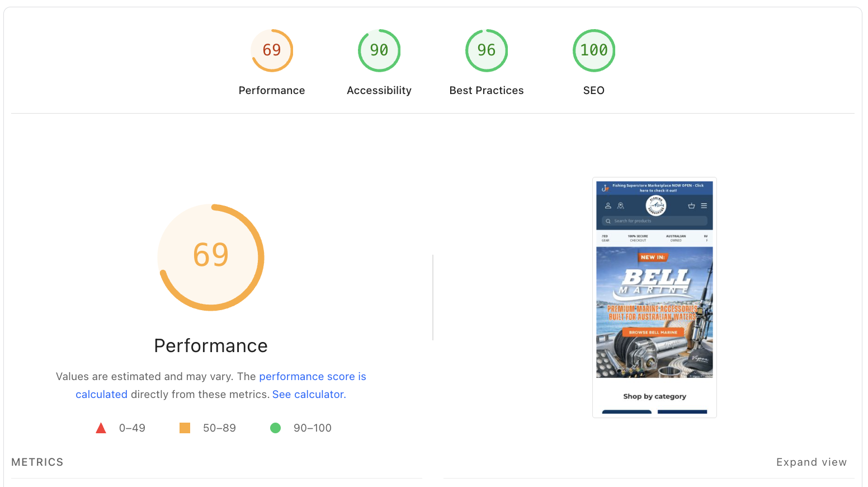Click the green circle 90–100 legend icon
The height and width of the screenshot is (487, 868).
tap(275, 428)
